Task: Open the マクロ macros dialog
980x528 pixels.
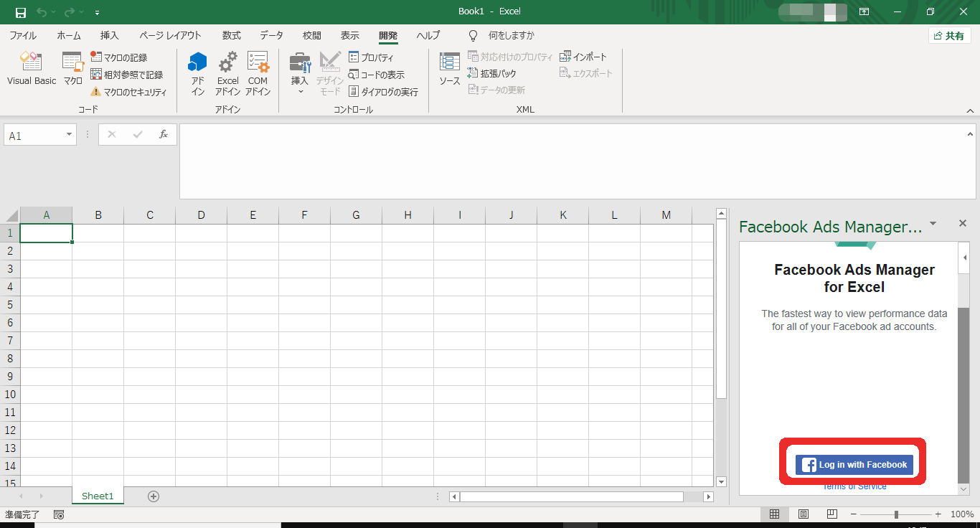Action: [72, 70]
